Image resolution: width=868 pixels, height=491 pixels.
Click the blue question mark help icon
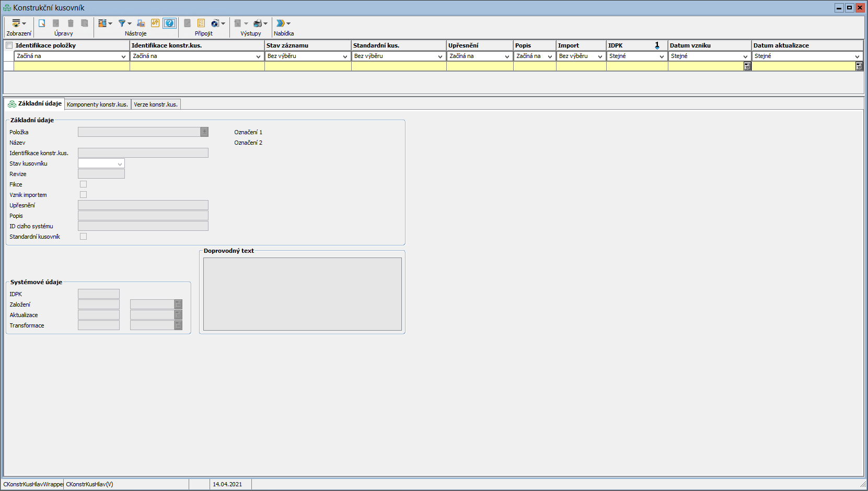169,23
